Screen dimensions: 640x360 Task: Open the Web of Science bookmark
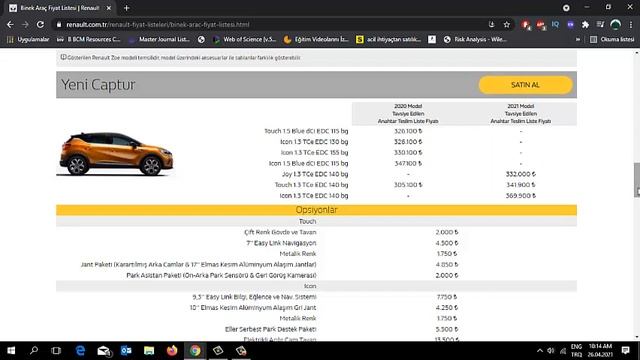click(244, 39)
